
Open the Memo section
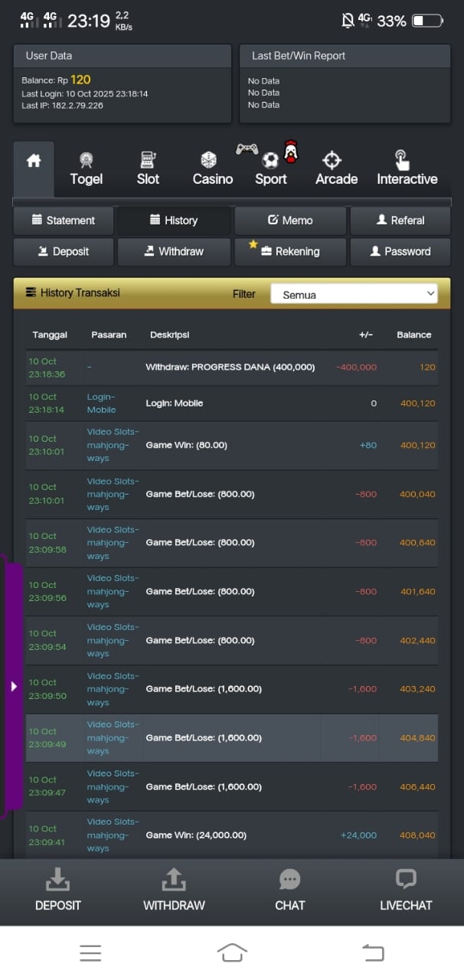tap(290, 220)
